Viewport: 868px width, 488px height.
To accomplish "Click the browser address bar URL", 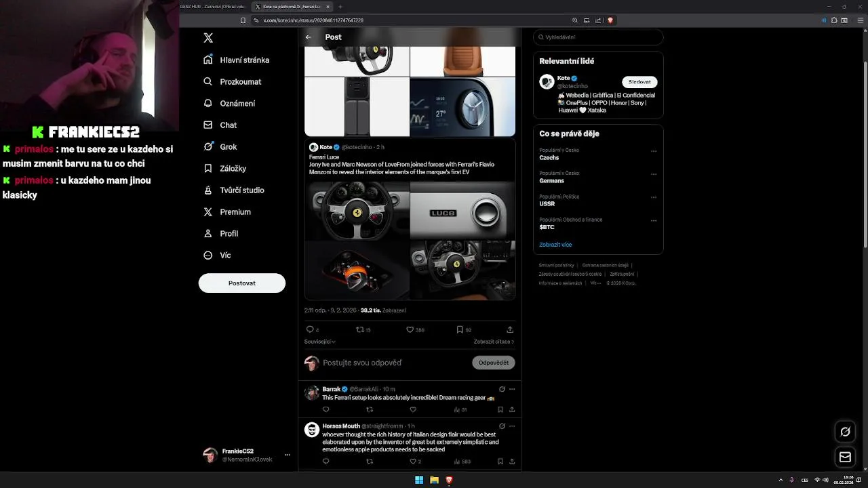I will pyautogui.click(x=313, y=20).
